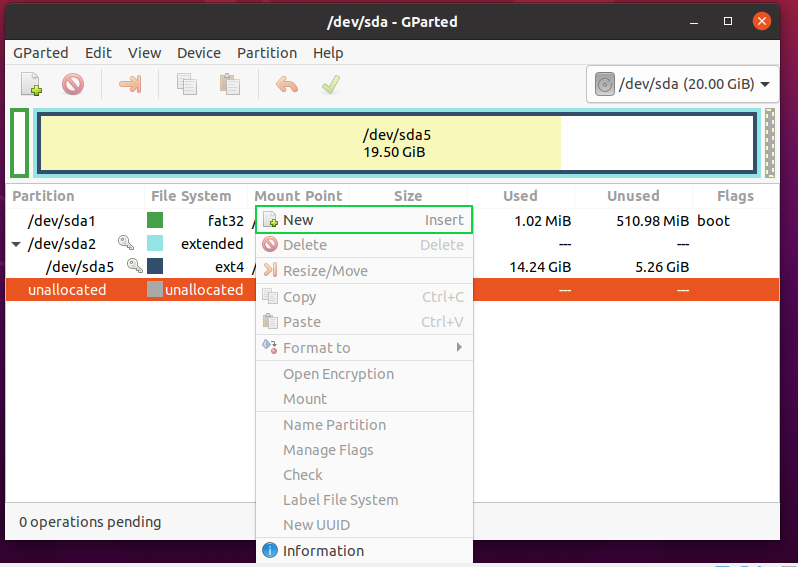Click the 14.24 GiB used value
The height and width of the screenshot is (567, 798).
click(540, 267)
